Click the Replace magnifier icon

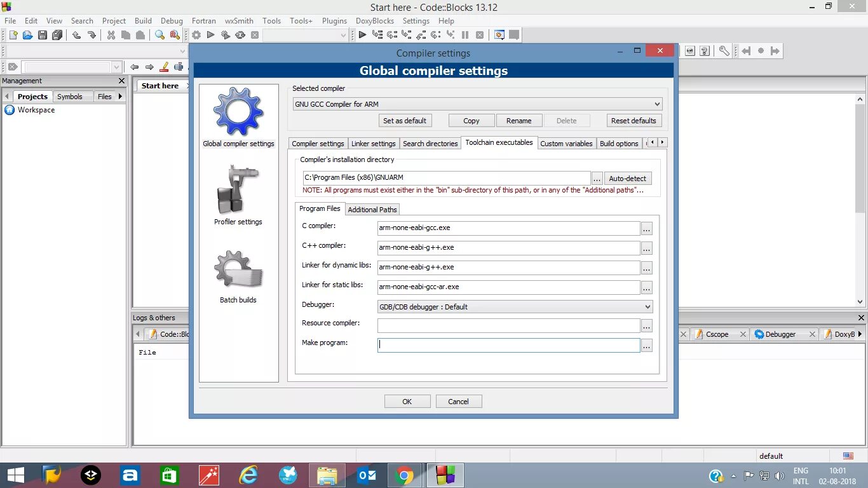coord(174,36)
